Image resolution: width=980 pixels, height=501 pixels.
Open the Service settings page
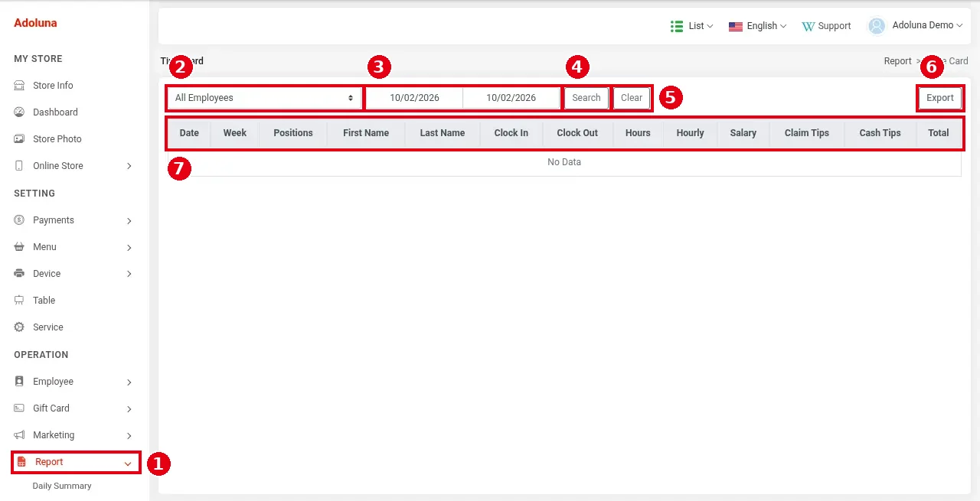(x=47, y=327)
